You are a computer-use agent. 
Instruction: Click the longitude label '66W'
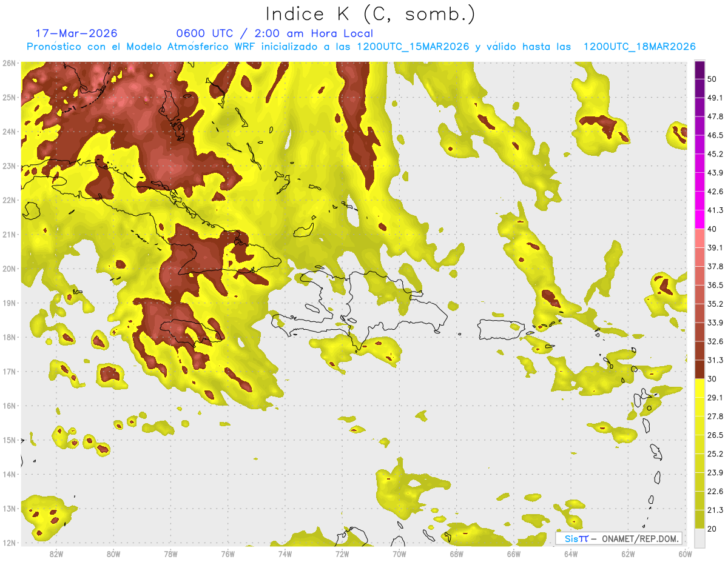(513, 554)
